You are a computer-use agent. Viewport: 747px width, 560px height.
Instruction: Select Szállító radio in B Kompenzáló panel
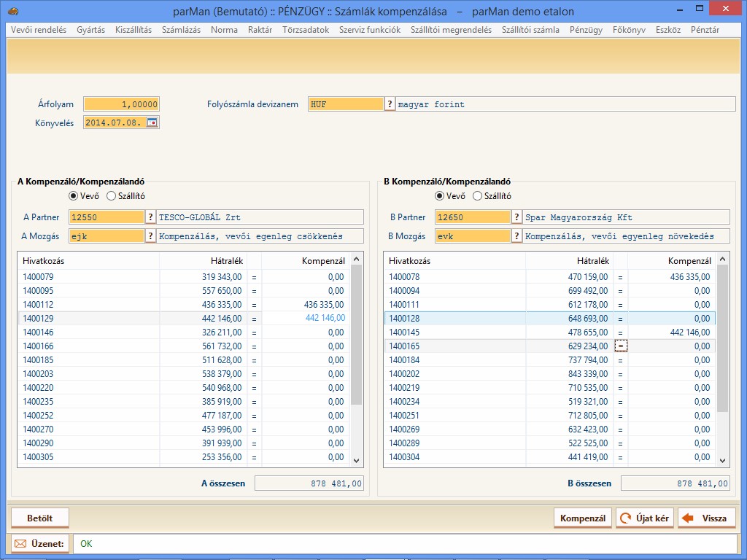pos(478,196)
